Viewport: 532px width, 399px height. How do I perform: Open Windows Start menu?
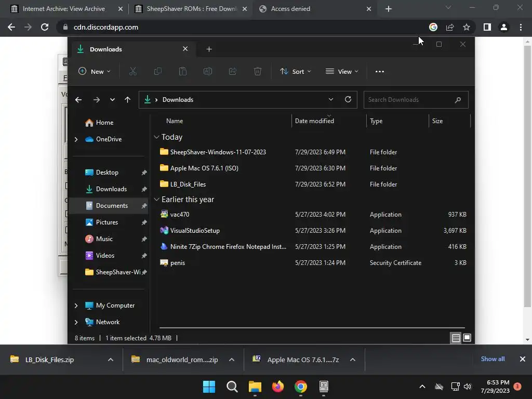pyautogui.click(x=209, y=387)
